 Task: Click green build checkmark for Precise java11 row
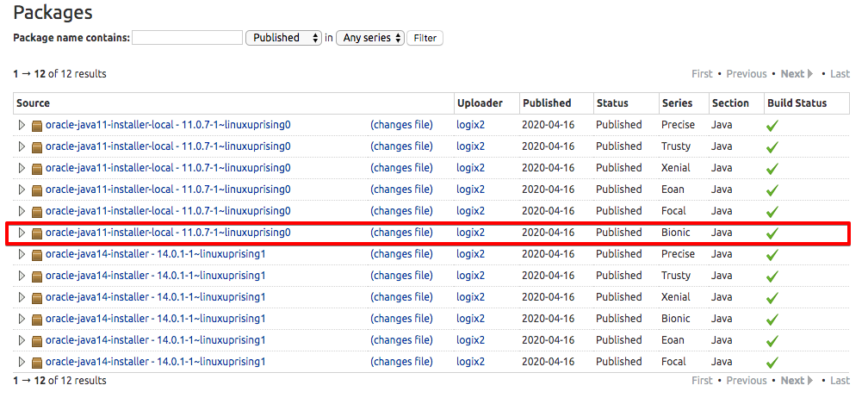[772, 126]
